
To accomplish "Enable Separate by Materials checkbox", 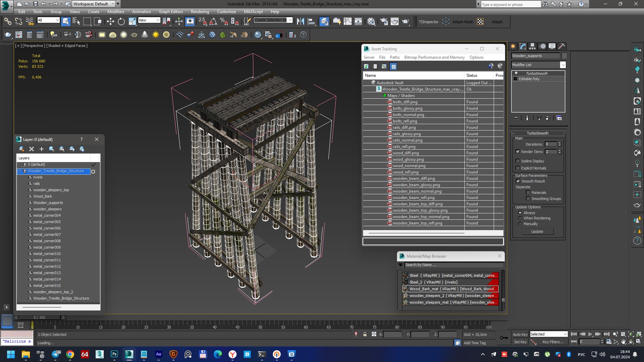I will (x=528, y=192).
